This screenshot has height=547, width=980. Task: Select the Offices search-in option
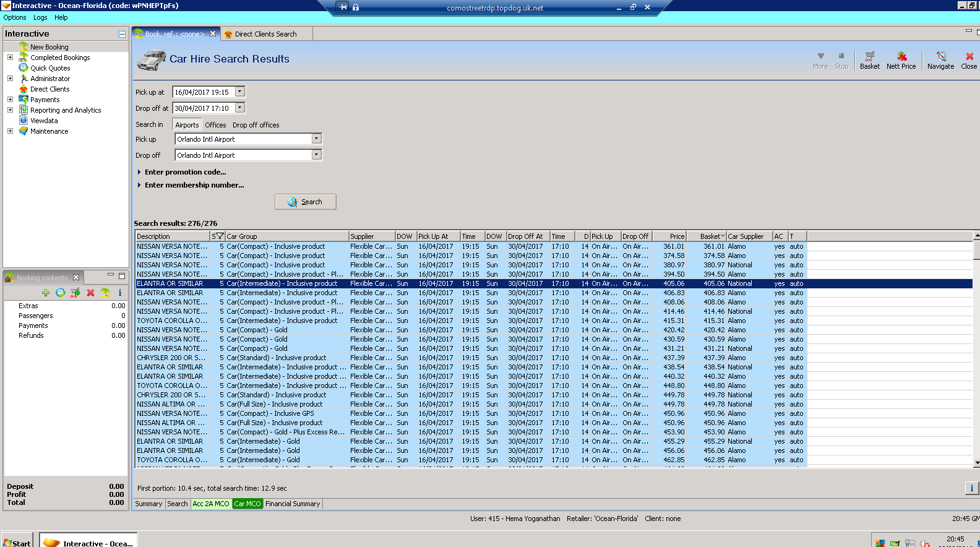(215, 125)
